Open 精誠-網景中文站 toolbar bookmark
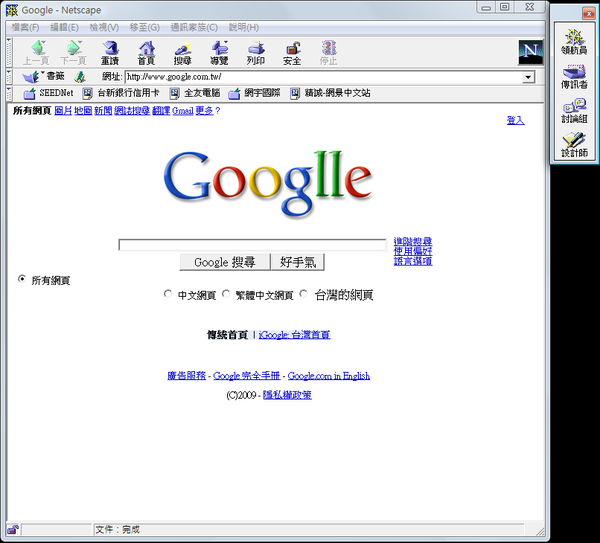600x543 pixels. point(330,93)
